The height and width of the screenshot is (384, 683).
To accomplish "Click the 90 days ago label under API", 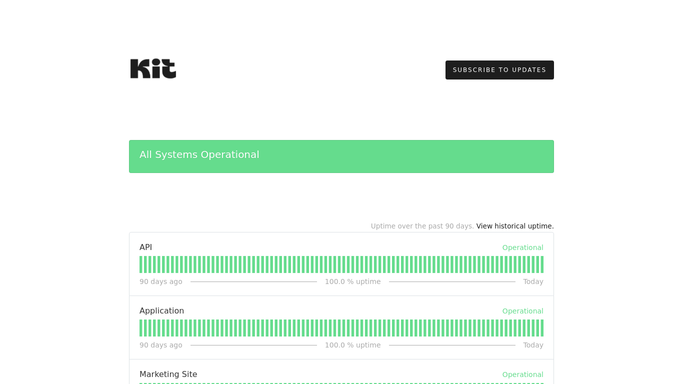I will click(x=161, y=282).
